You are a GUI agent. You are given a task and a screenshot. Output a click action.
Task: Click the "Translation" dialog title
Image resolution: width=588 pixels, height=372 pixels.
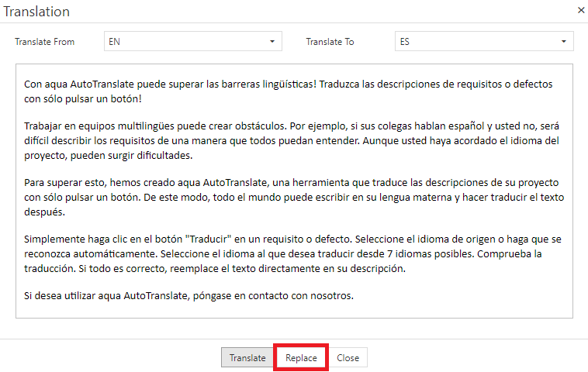(36, 12)
